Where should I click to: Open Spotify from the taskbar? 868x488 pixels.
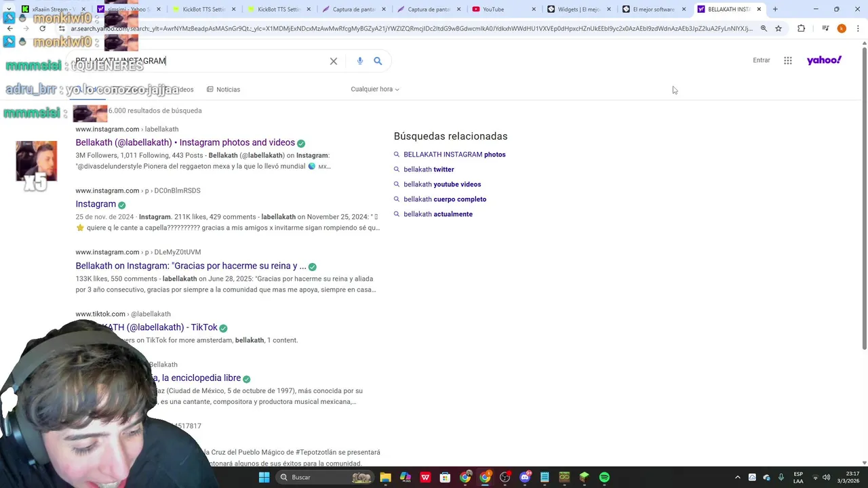[x=604, y=477]
